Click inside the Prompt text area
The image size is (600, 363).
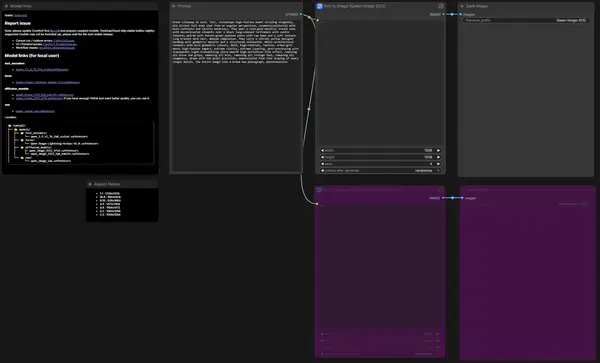[236, 96]
